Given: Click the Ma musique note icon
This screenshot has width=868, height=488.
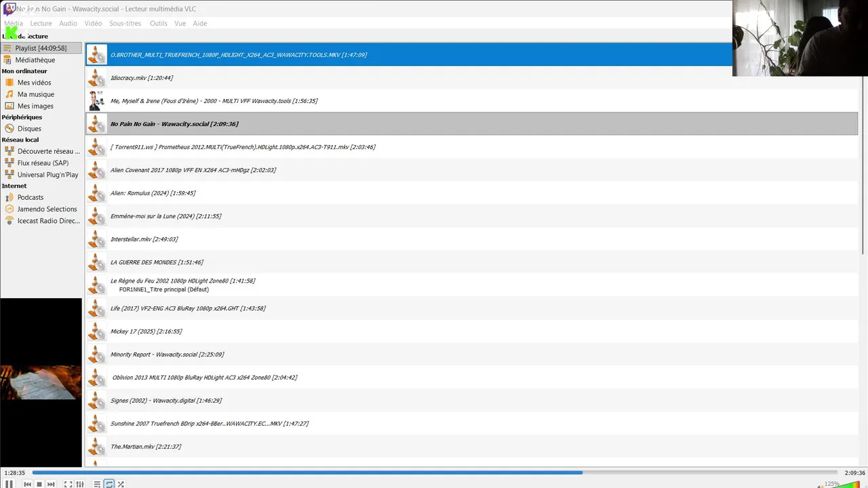Looking at the screenshot, I should [9, 94].
